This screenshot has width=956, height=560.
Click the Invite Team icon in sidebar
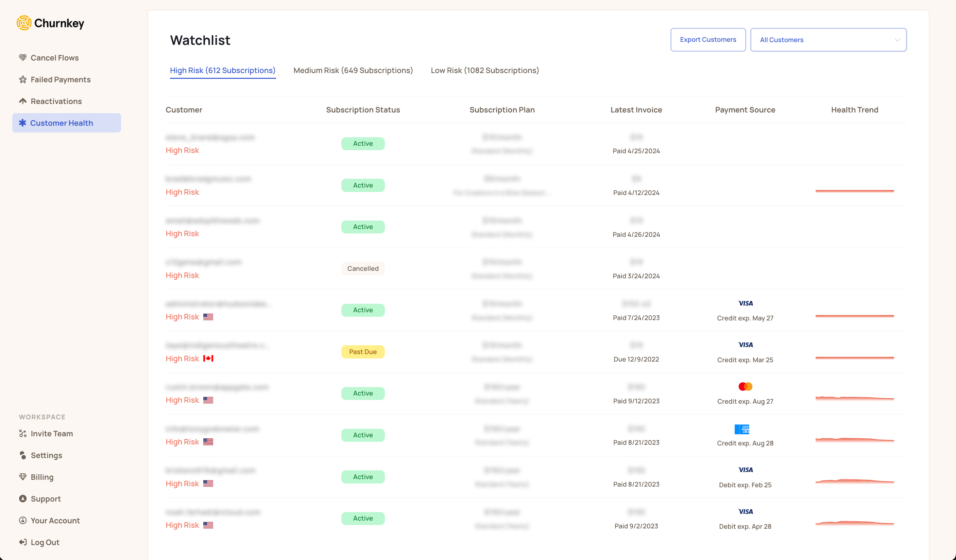[23, 433]
